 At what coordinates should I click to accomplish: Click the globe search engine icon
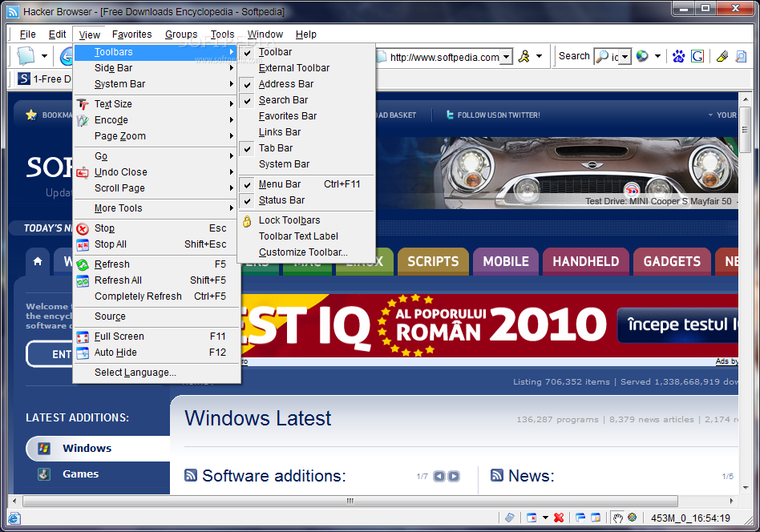click(642, 57)
